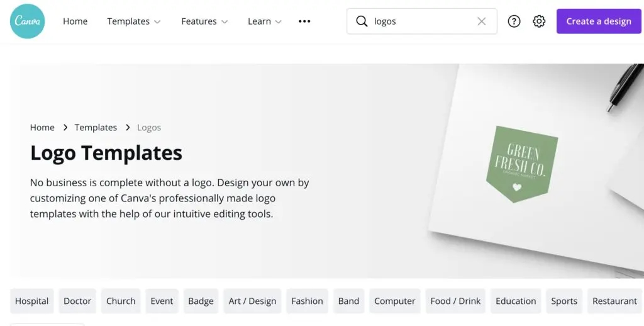
Task: Open the help question mark icon
Action: pos(514,21)
